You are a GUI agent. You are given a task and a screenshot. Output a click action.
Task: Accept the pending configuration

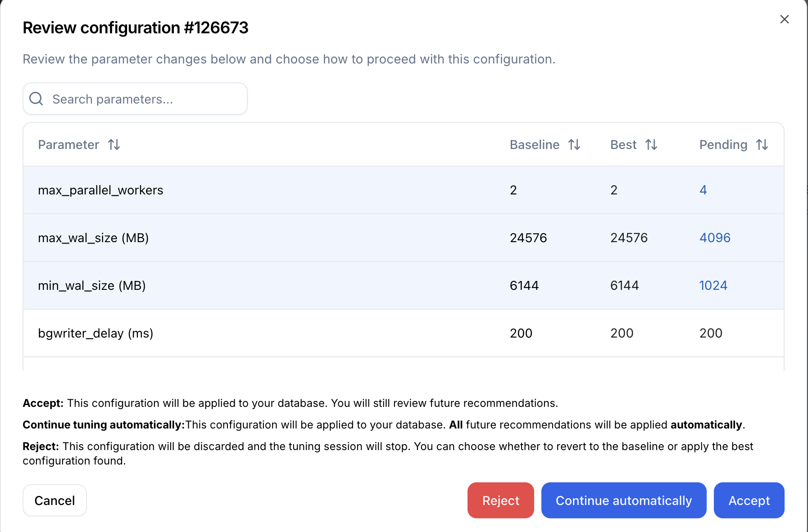point(749,500)
